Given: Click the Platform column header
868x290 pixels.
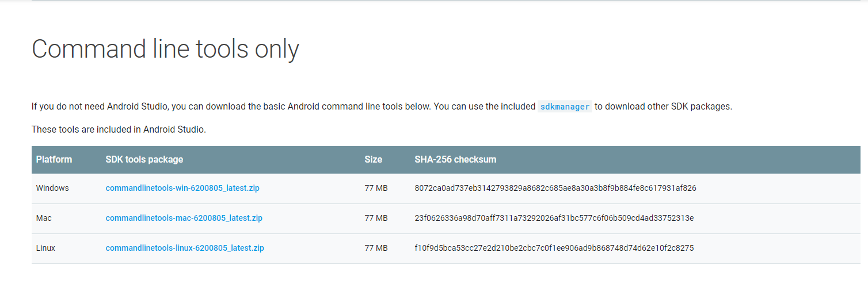Looking at the screenshot, I should 54,159.
